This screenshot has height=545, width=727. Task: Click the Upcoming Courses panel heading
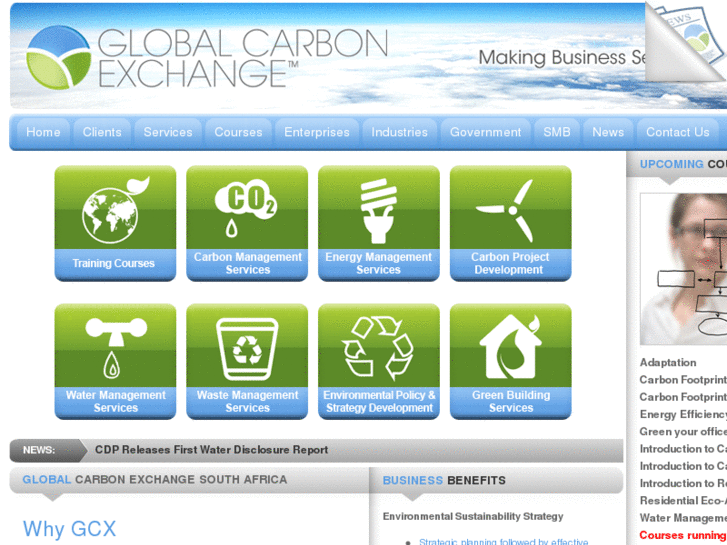[x=683, y=164]
